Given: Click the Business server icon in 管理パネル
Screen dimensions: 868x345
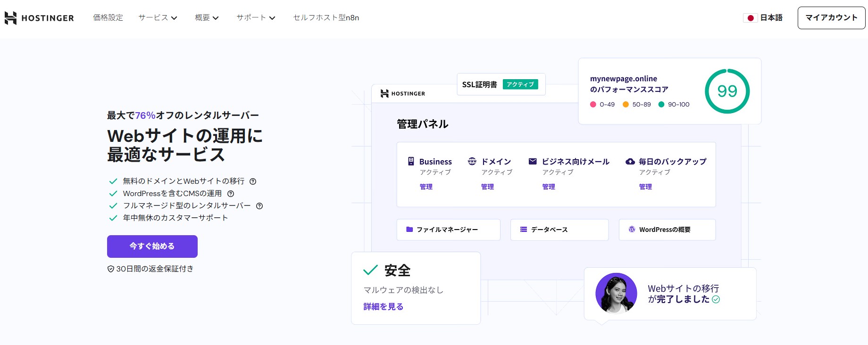Looking at the screenshot, I should tap(411, 161).
